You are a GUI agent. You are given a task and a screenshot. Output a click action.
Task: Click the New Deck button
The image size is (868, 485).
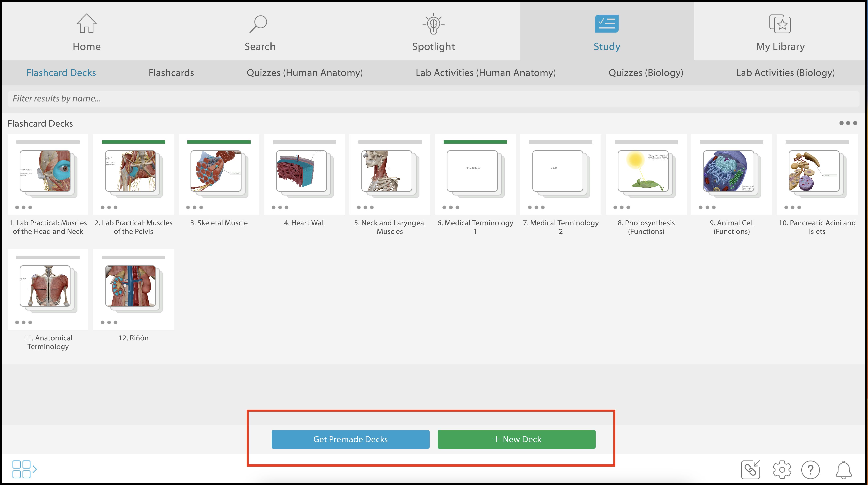[516, 439]
